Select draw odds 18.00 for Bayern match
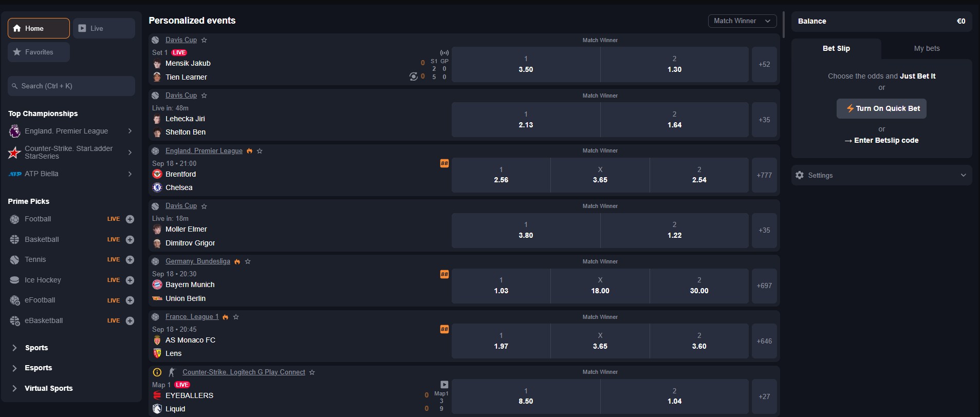Viewport: 980px width, 417px height. coord(600,286)
